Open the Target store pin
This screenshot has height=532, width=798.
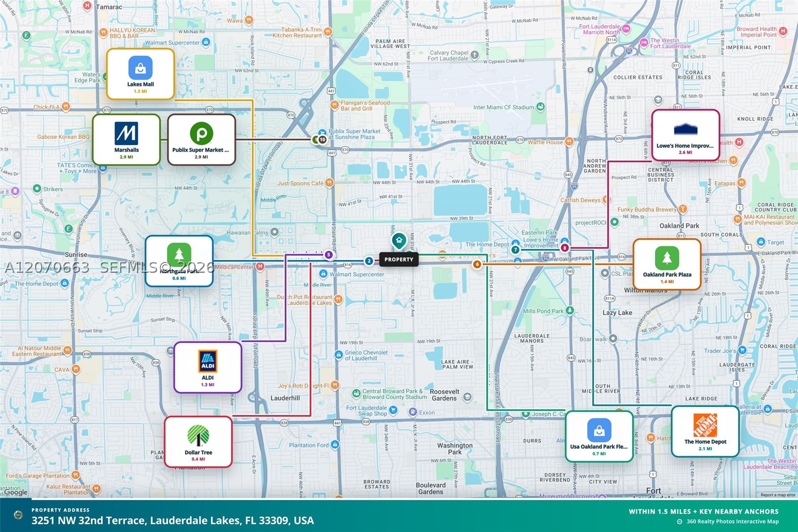[761, 242]
